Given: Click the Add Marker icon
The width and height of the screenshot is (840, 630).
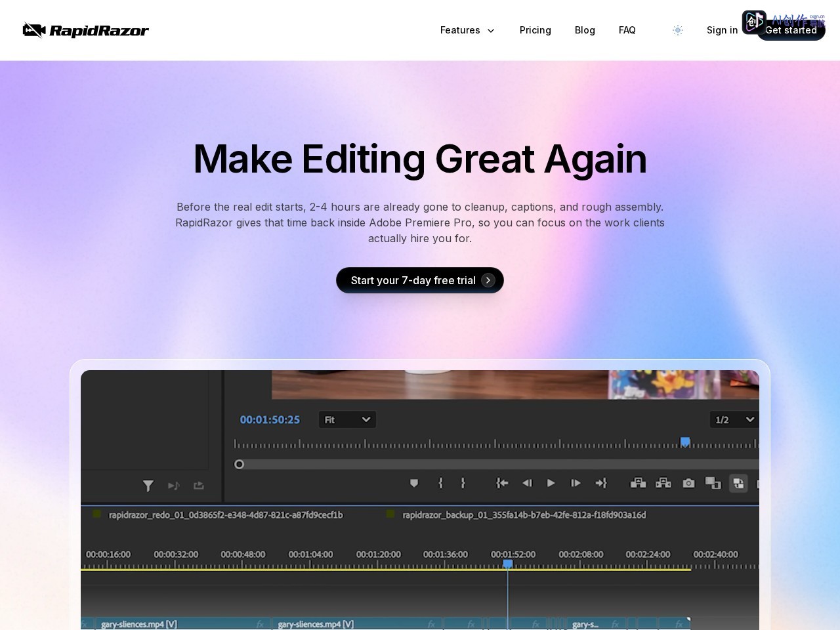Looking at the screenshot, I should 414,483.
